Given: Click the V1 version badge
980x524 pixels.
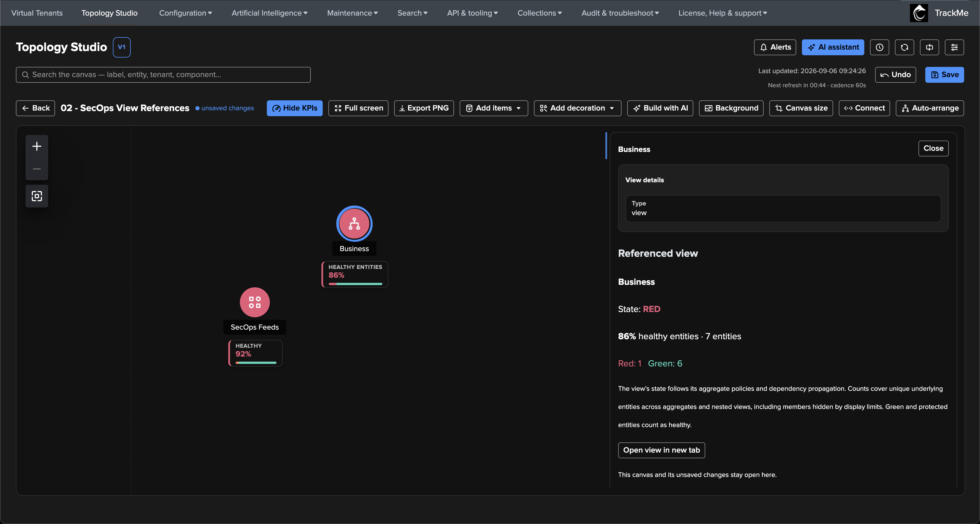Looking at the screenshot, I should coord(122,47).
